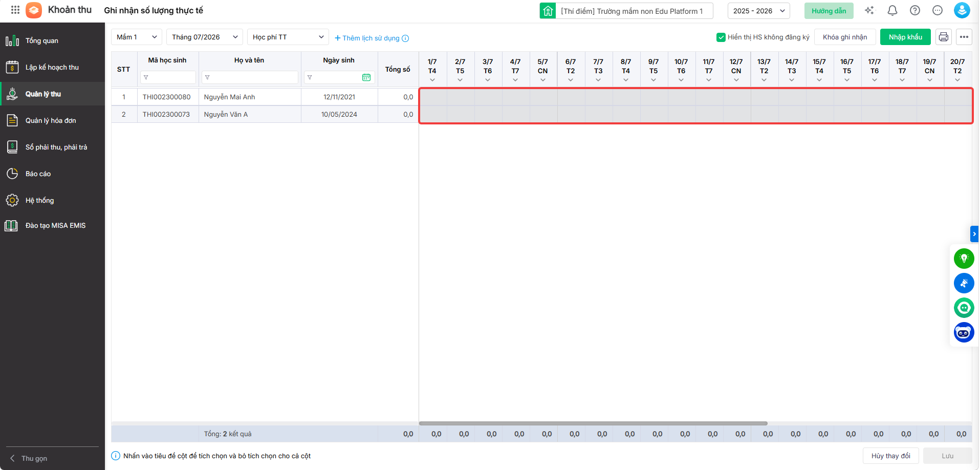Open Hệ thống settings in the sidebar

52,200
